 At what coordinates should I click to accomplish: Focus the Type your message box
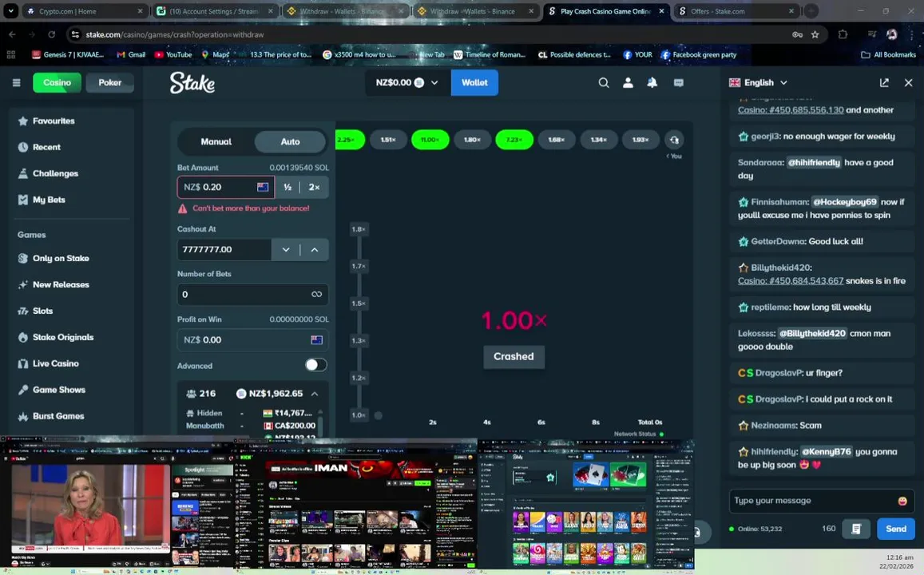click(813, 501)
